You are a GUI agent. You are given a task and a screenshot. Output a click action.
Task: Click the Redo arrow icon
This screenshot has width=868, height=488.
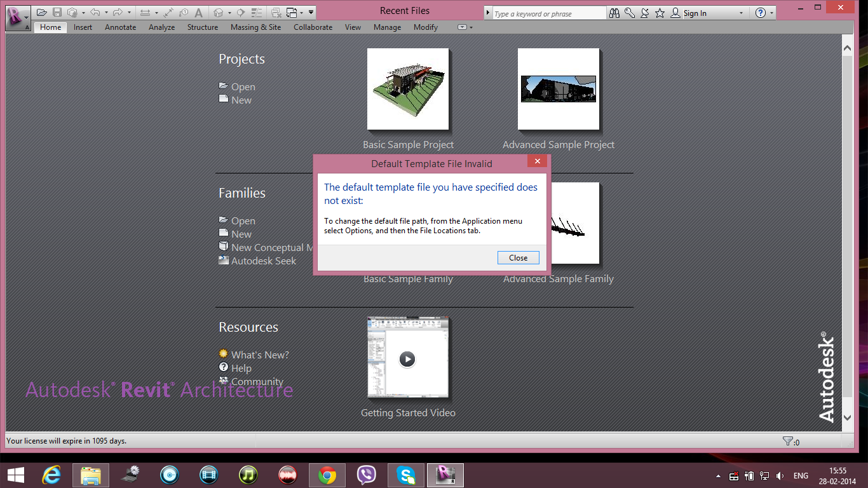click(118, 12)
